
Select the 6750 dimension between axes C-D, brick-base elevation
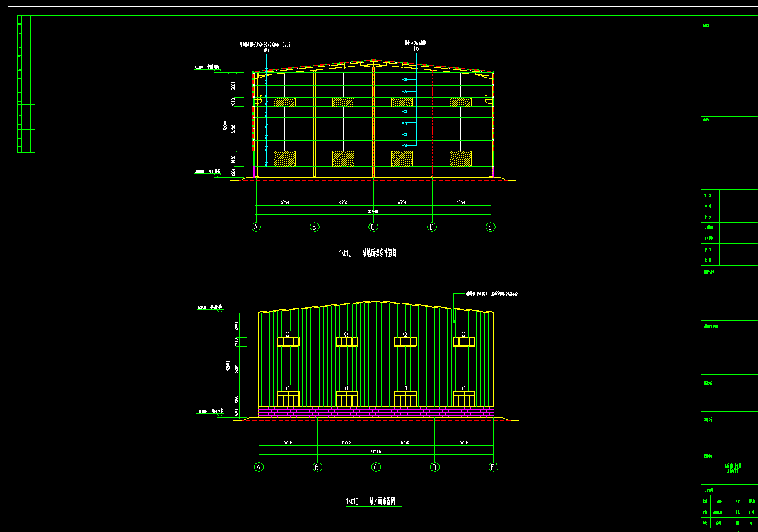(x=404, y=442)
